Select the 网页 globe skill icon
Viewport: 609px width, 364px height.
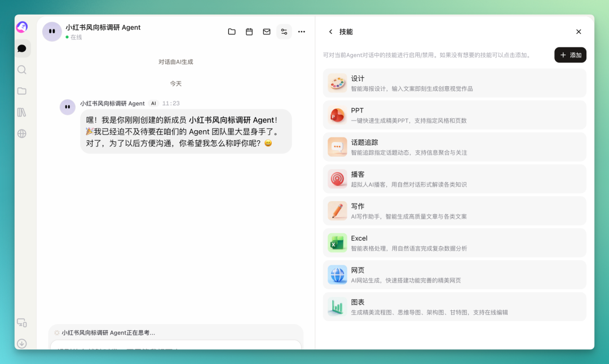(x=337, y=275)
